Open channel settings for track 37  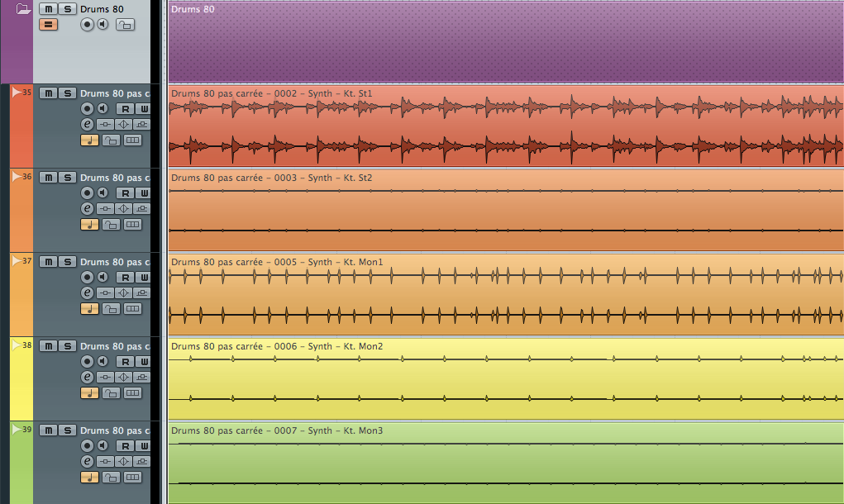click(87, 292)
